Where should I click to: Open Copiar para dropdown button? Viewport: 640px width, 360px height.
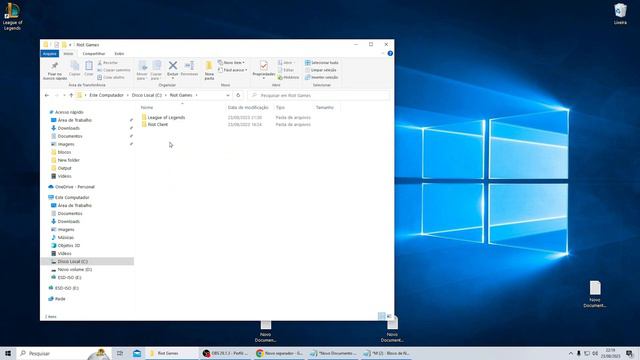click(156, 70)
